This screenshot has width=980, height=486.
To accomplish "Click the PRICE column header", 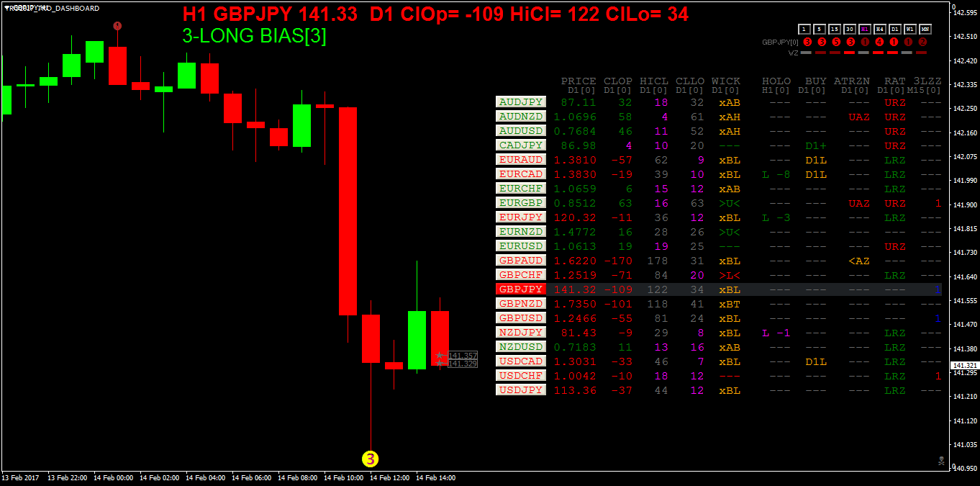I will (x=579, y=81).
